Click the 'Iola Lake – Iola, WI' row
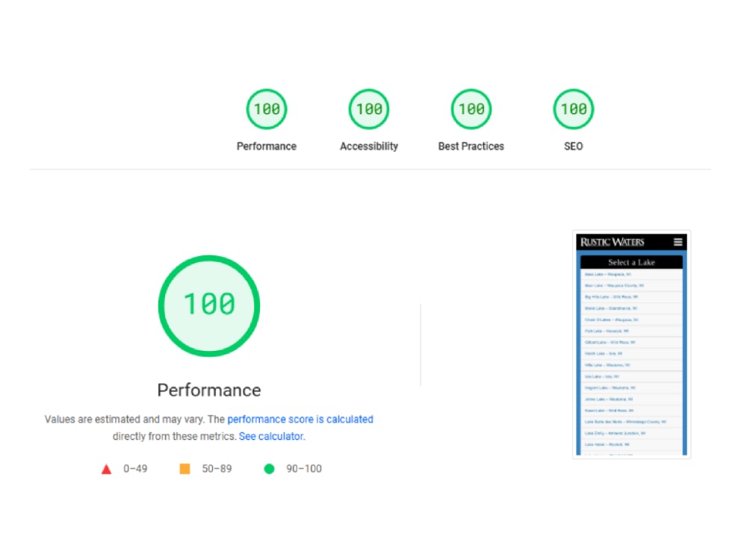This screenshot has height=560, width=747. [x=631, y=376]
